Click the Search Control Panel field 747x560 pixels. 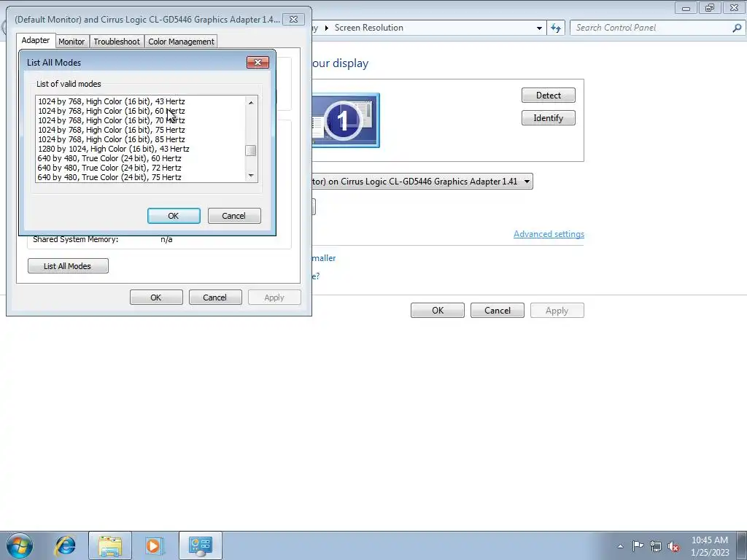pyautogui.click(x=653, y=28)
